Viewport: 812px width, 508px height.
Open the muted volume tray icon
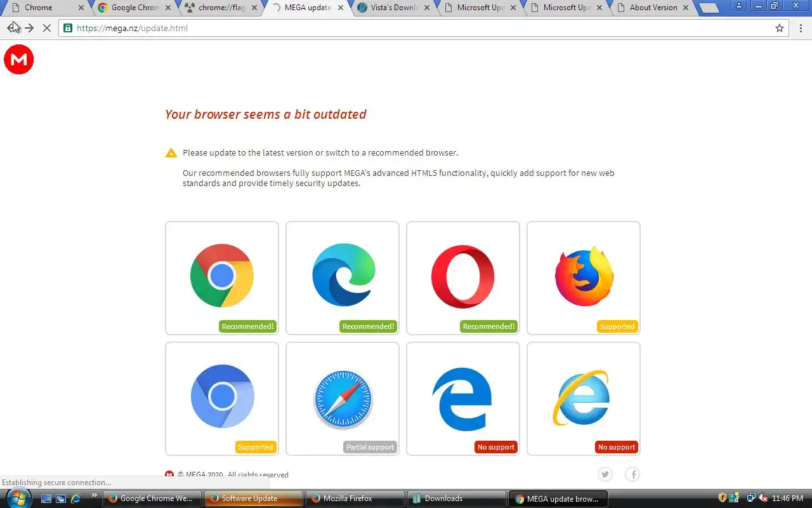(x=764, y=498)
